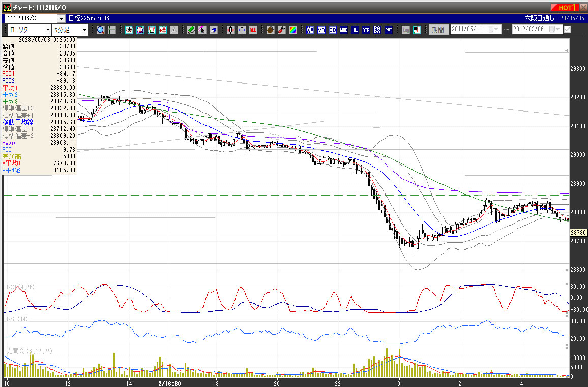Screen dimensions: 588x387
Task: Select the eraser tool icon
Action: click(213, 30)
